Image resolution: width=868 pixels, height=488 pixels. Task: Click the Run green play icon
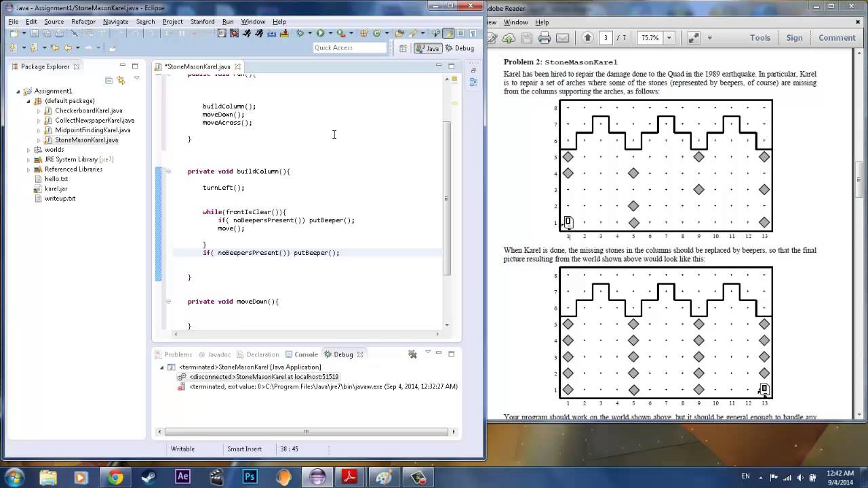(x=320, y=33)
